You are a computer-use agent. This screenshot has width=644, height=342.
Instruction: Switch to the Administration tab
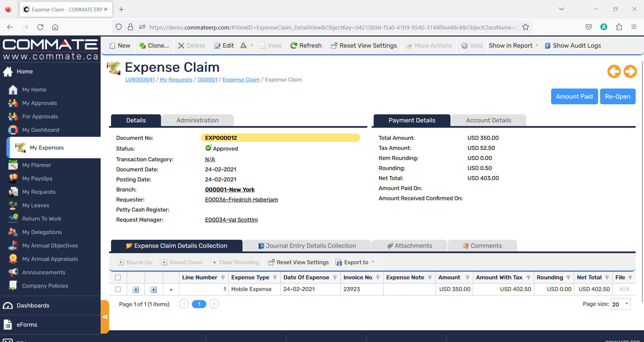197,120
